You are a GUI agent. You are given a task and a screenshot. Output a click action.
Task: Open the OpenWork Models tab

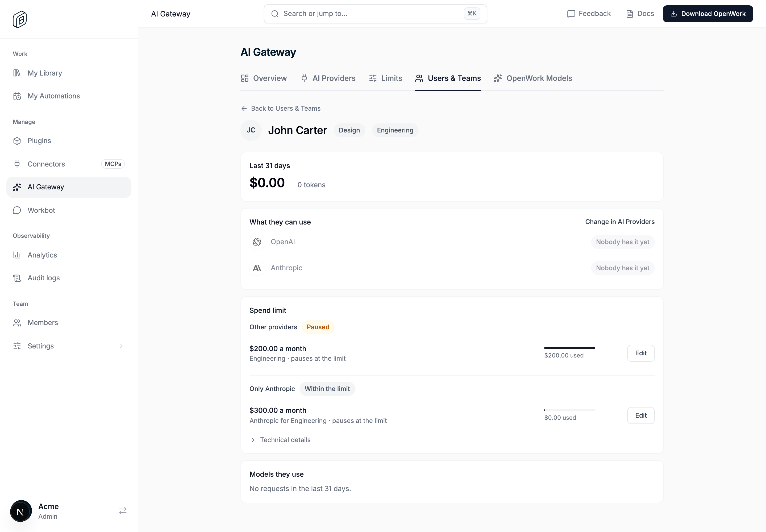click(x=533, y=78)
